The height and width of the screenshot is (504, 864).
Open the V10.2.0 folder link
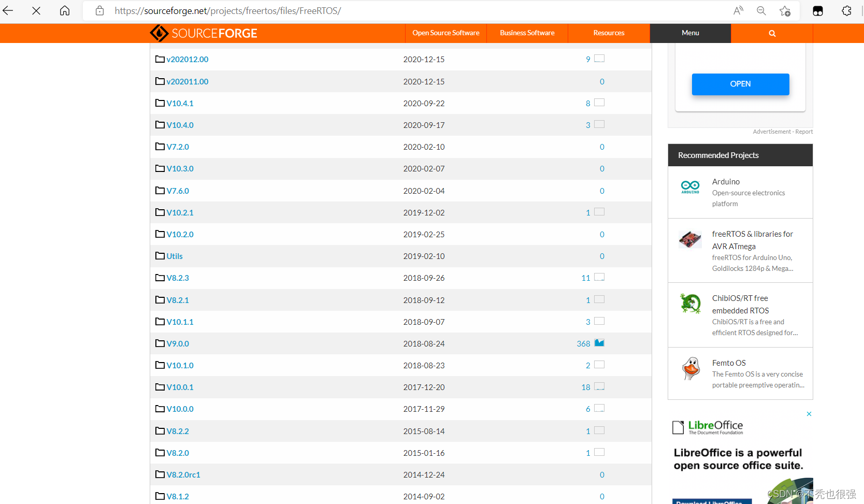point(180,234)
